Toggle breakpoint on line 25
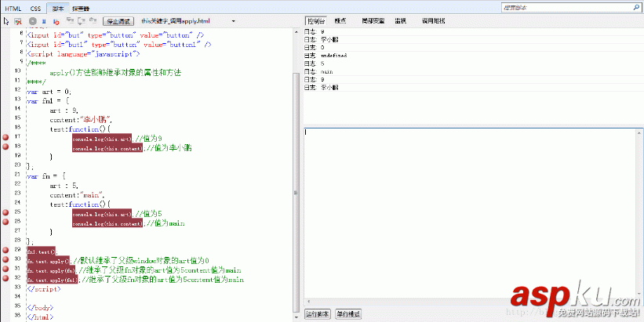 pyautogui.click(x=5, y=212)
